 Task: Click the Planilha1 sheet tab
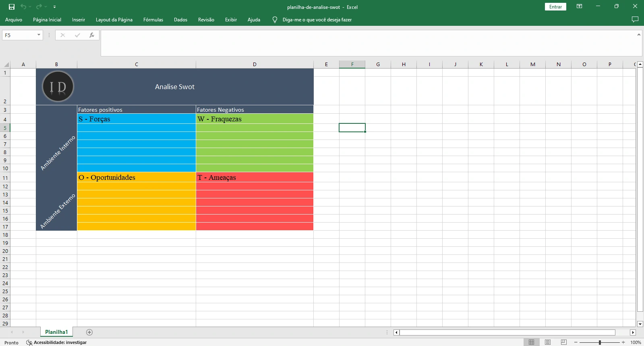56,332
